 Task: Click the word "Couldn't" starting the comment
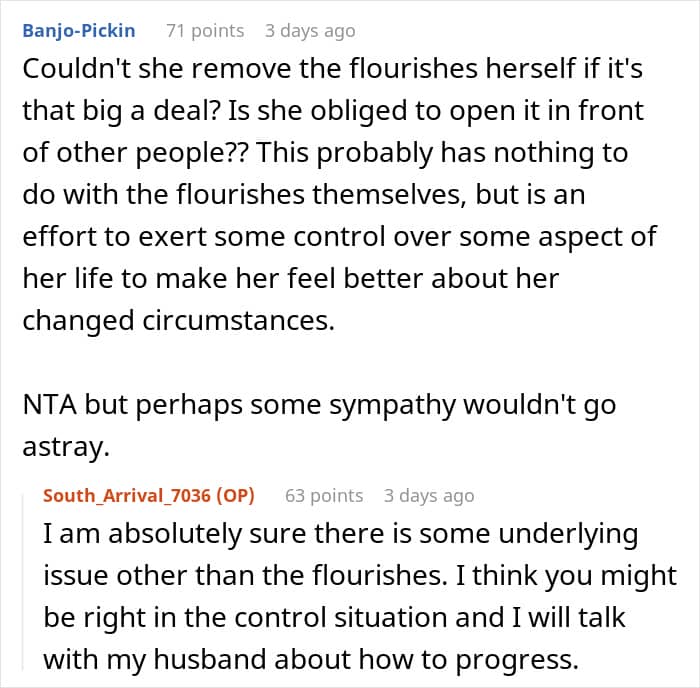point(76,69)
